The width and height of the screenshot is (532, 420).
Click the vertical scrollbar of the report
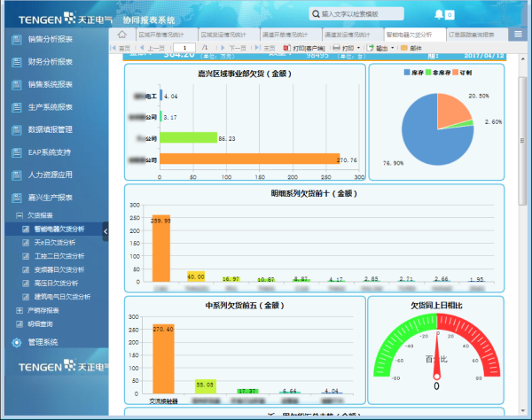522,141
